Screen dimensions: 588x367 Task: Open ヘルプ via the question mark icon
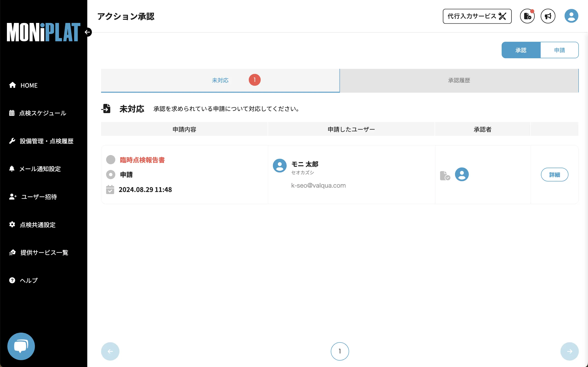tap(28, 280)
